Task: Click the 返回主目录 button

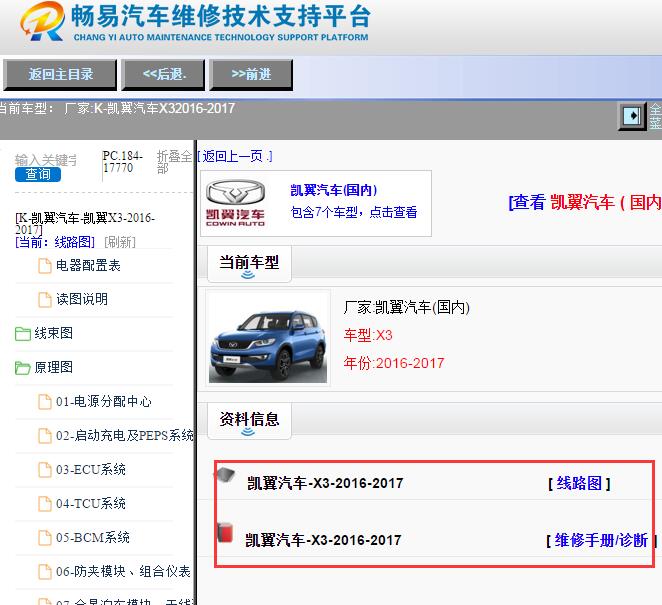Action: pos(60,75)
